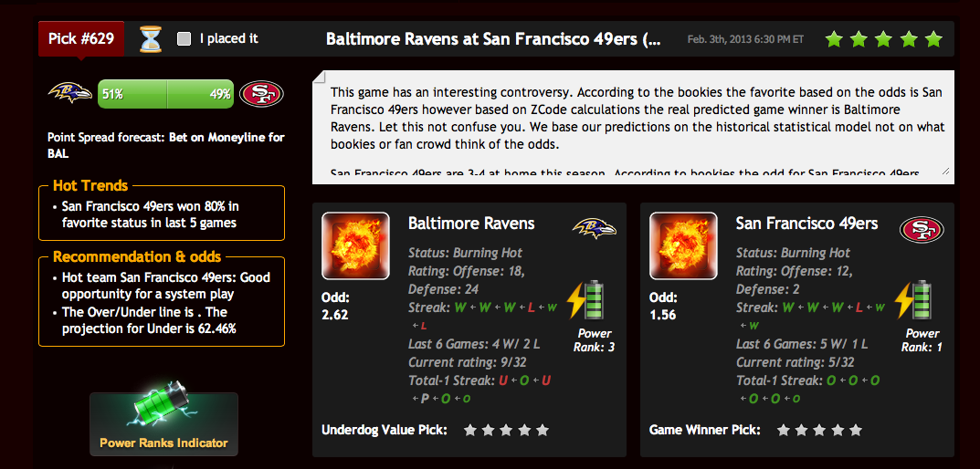Click the Ravens power battery lightning icon
980x469 pixels.
(x=585, y=300)
